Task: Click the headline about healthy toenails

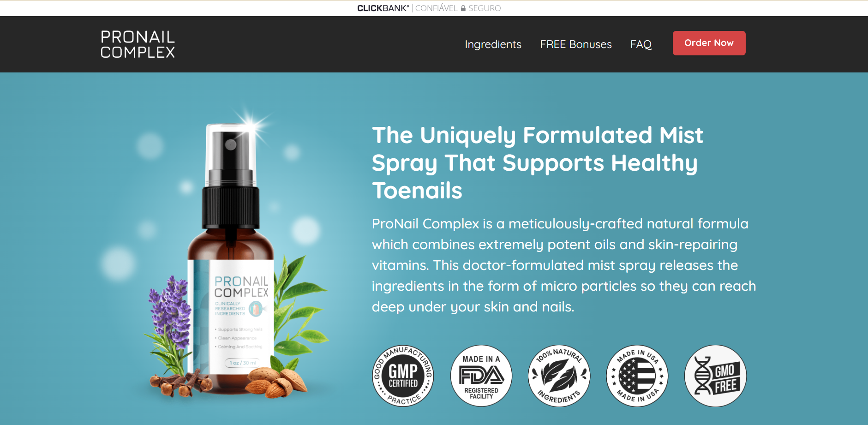Action: click(x=538, y=162)
